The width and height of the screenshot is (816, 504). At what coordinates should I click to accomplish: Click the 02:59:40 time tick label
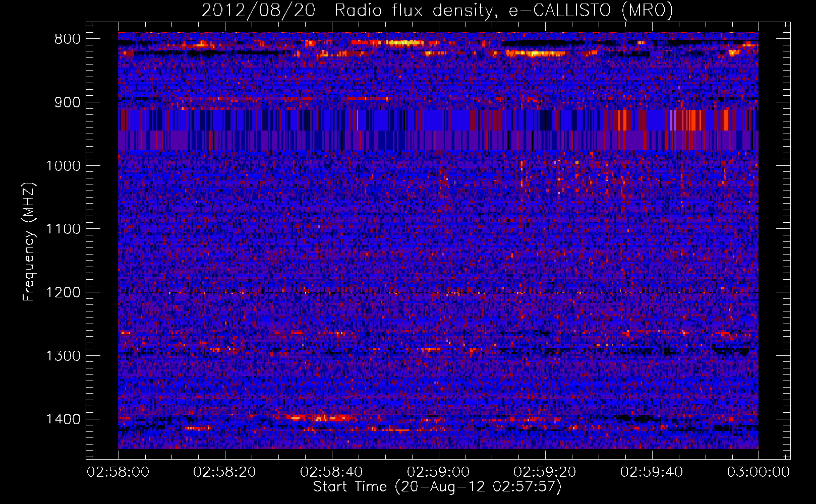coord(652,472)
